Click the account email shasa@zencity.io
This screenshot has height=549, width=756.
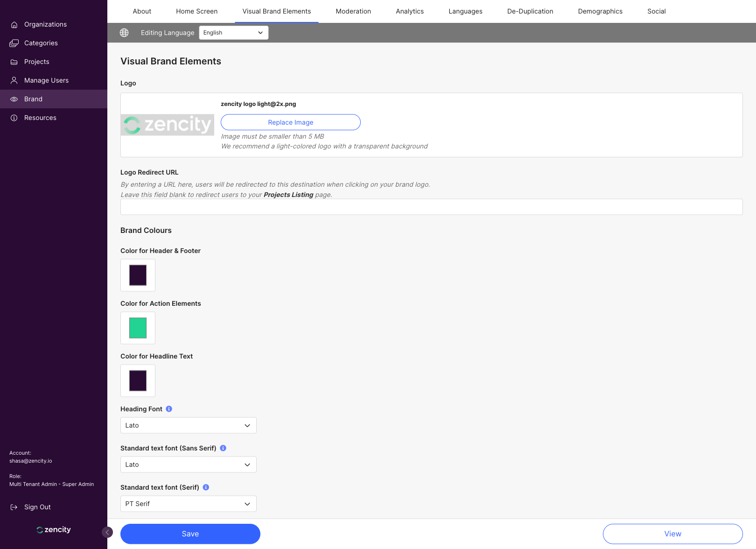(x=31, y=461)
